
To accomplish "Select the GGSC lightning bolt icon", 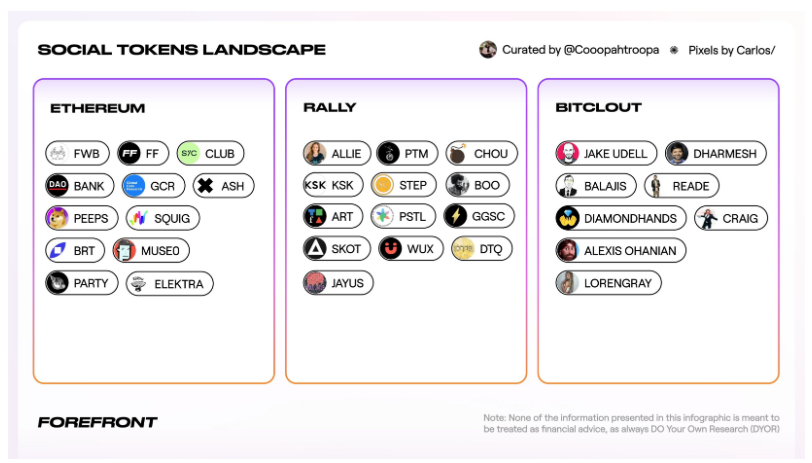I will 456,216.
